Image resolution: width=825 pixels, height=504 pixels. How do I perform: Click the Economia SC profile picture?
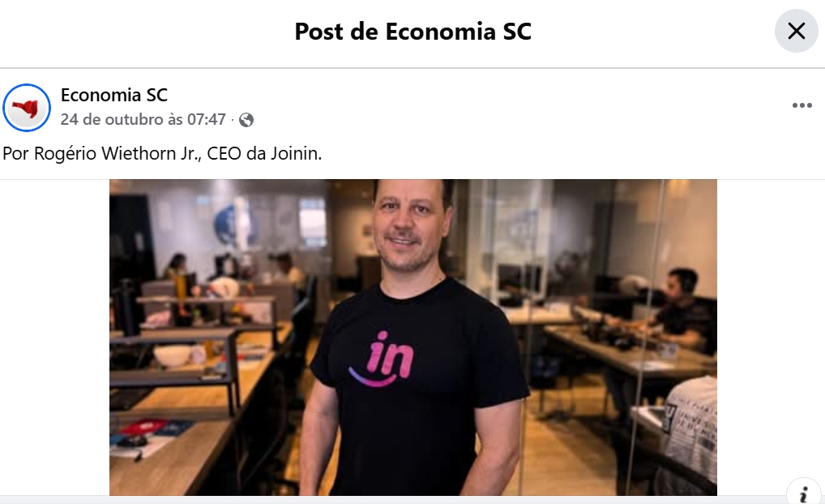click(x=27, y=107)
